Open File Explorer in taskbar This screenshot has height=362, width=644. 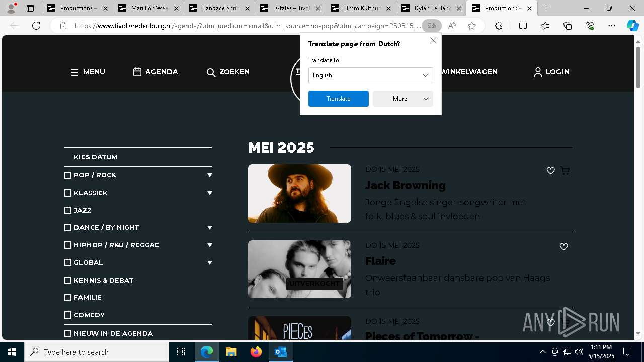tap(231, 352)
